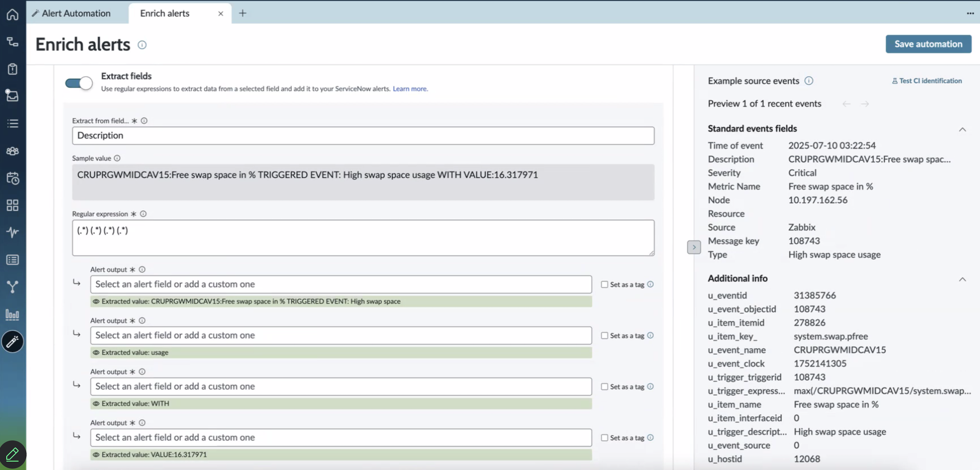980x470 pixels.
Task: Switch to the Alert Automation tab
Action: [71, 13]
